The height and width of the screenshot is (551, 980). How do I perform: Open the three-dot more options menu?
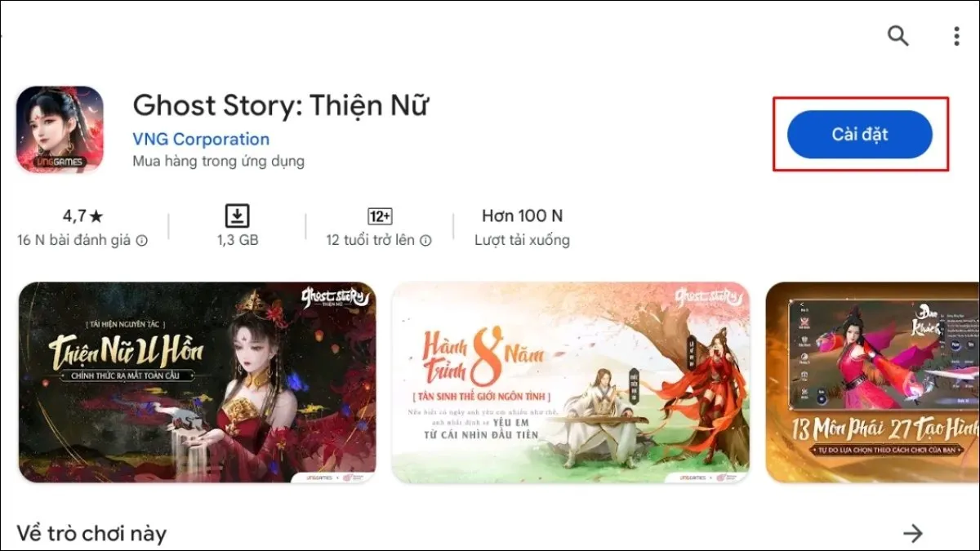956,36
